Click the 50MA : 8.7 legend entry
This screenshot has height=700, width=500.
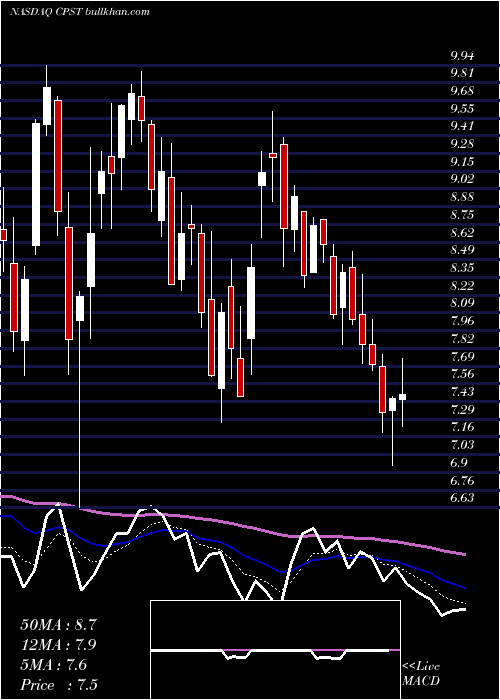(x=58, y=625)
